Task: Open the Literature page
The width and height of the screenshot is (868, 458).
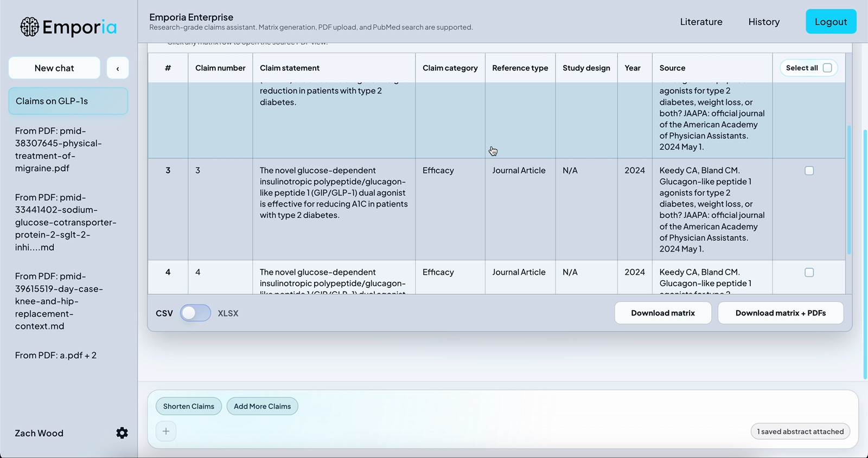Action: 701,22
